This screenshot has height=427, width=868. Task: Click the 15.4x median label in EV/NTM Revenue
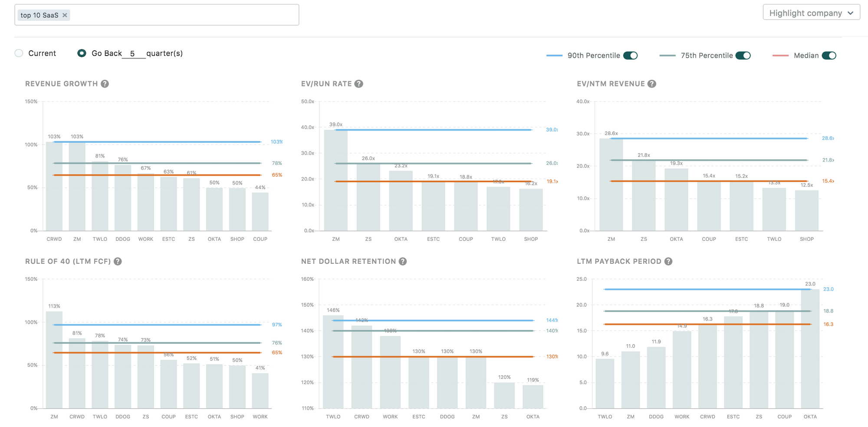pos(828,181)
